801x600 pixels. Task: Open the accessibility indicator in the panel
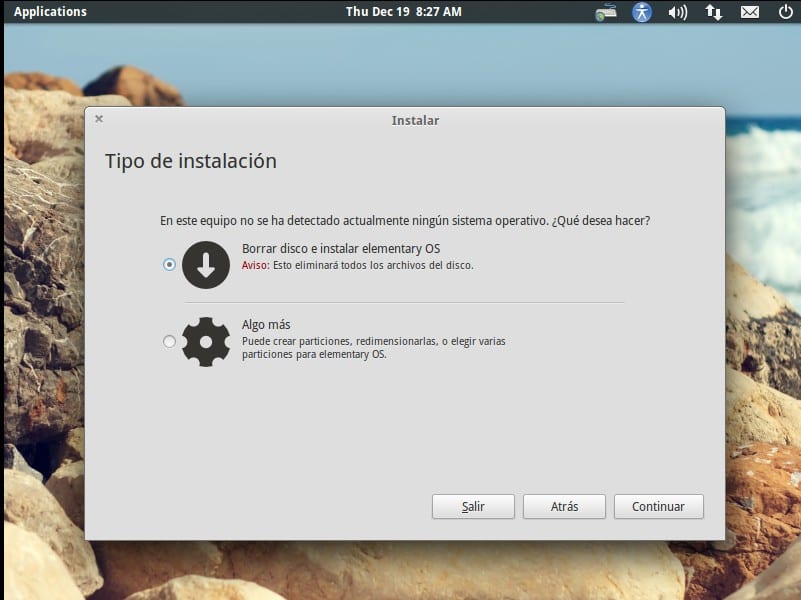click(x=641, y=12)
